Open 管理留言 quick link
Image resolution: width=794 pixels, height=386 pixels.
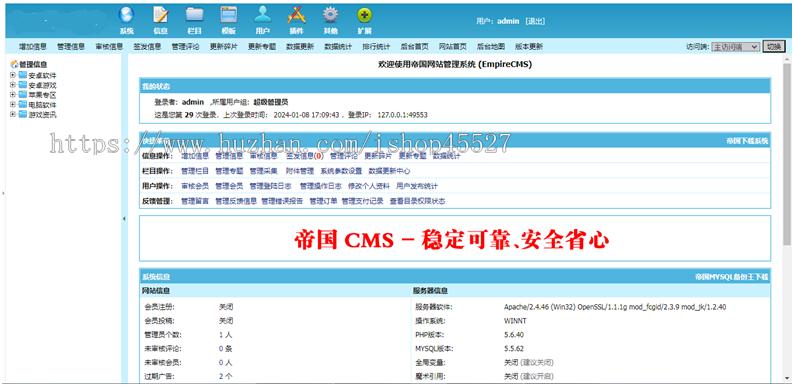point(195,202)
